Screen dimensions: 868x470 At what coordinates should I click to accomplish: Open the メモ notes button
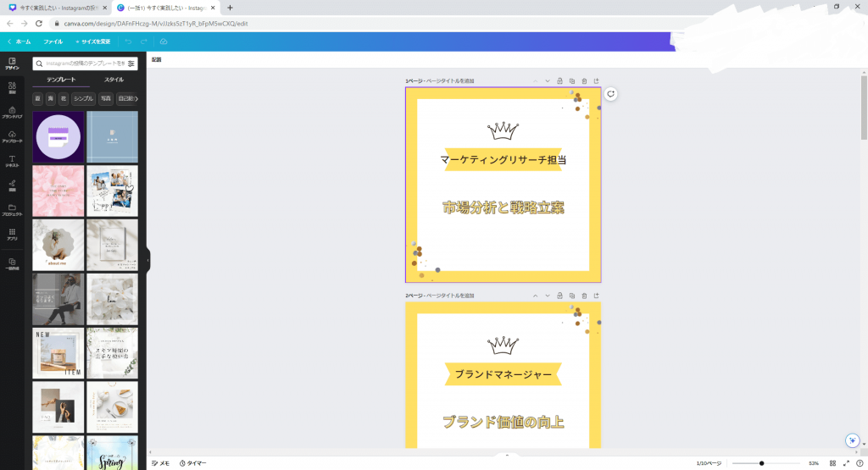[160, 463]
